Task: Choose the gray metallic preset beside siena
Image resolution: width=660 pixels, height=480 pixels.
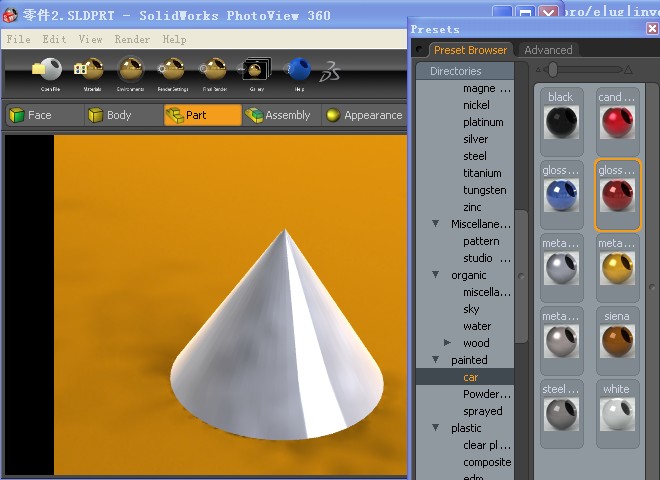Action: 561,341
